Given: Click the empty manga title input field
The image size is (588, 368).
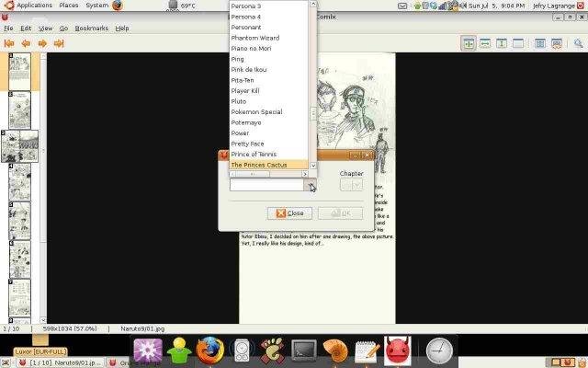Looking at the screenshot, I should click(266, 184).
